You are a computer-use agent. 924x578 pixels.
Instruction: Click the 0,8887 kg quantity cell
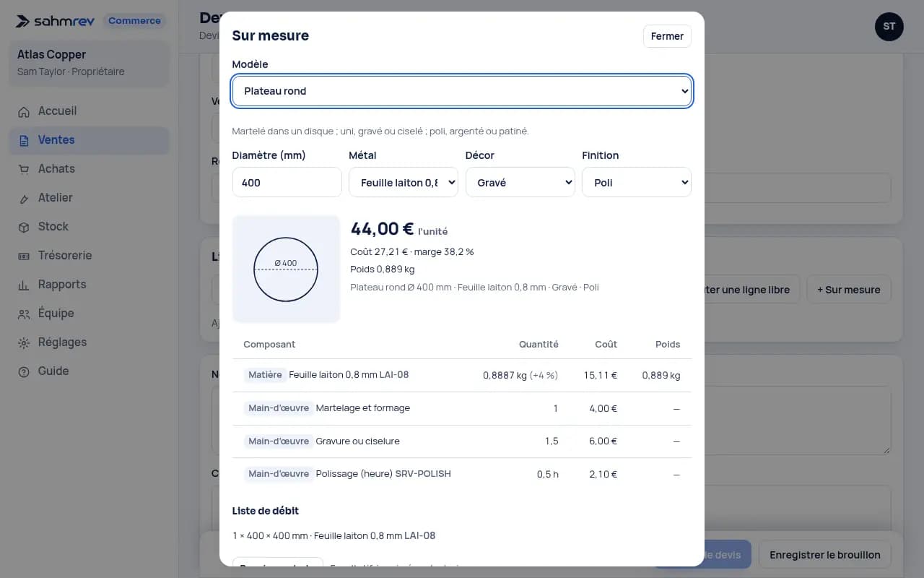tap(520, 375)
